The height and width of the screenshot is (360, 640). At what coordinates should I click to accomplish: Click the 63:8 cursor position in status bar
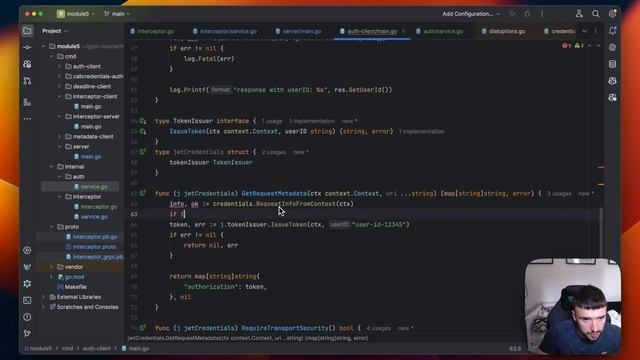[x=515, y=349]
